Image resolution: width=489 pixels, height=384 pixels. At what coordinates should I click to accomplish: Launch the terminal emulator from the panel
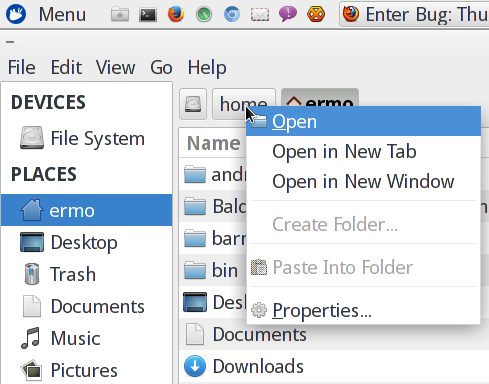point(148,15)
